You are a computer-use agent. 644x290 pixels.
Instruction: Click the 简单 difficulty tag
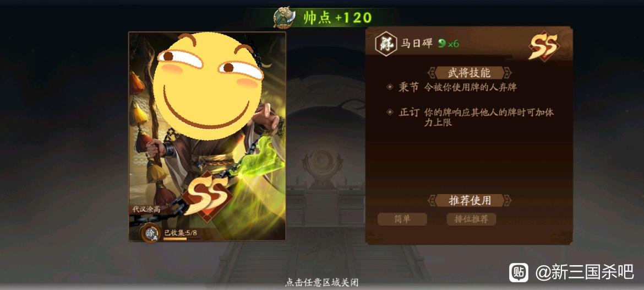tap(402, 219)
